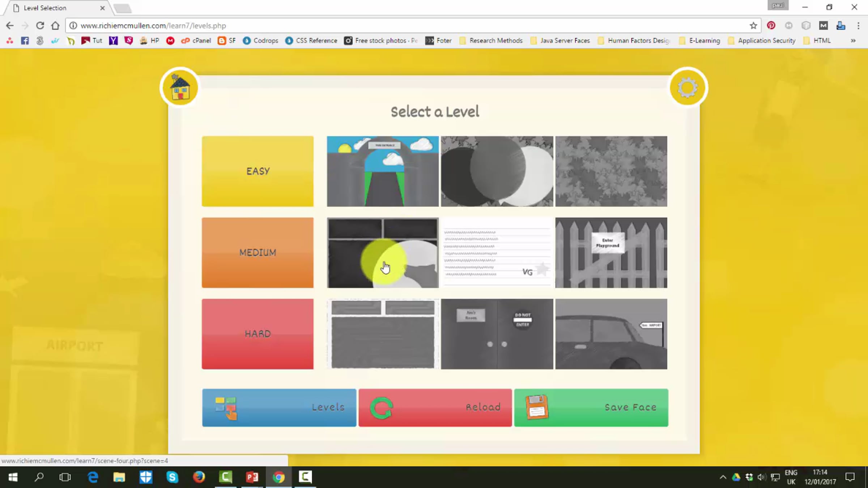Image resolution: width=868 pixels, height=488 pixels.
Task: Show hidden system tray icons
Action: 723,477
